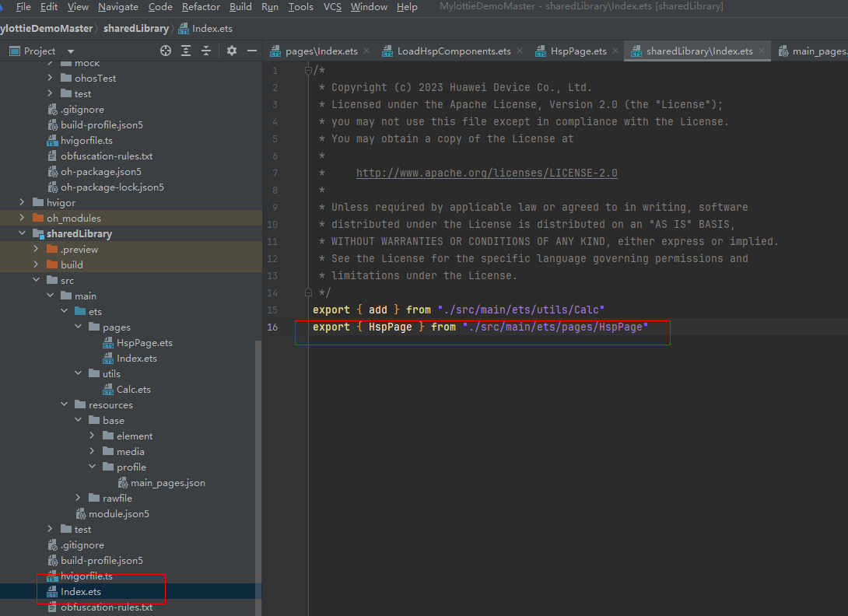Expand the oh_modules folder
The image size is (848, 616).
tap(23, 219)
